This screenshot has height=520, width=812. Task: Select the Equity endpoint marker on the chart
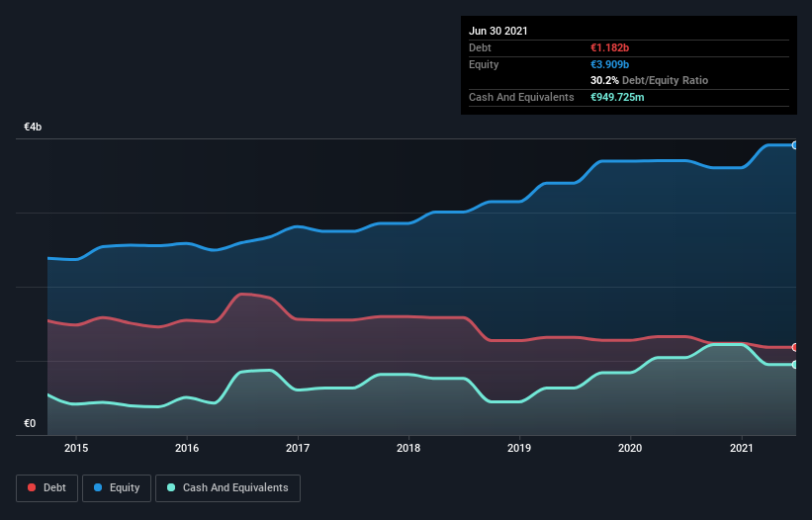pyautogui.click(x=795, y=145)
